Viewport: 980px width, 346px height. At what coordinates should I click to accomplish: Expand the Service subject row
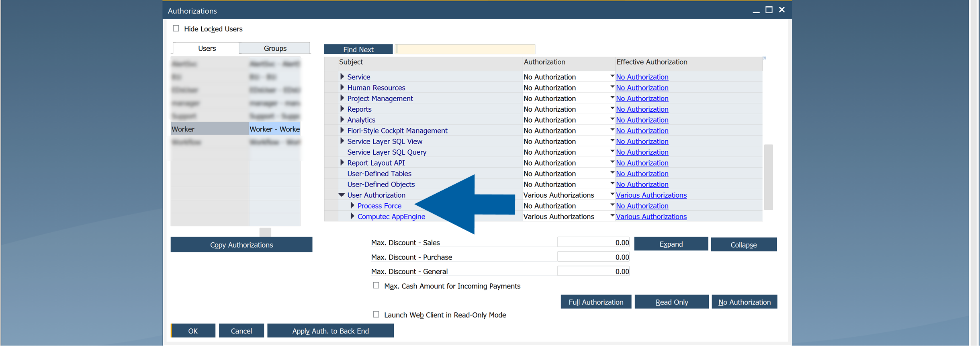342,76
